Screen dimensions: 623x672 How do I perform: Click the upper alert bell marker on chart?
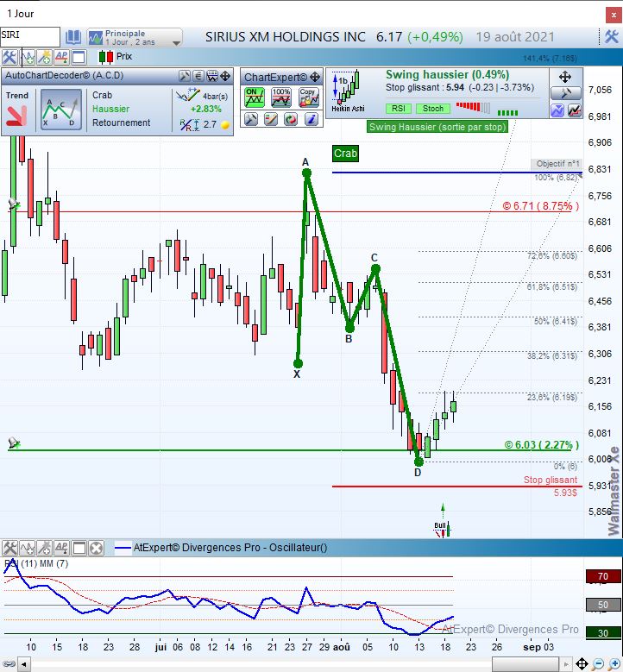(14, 204)
